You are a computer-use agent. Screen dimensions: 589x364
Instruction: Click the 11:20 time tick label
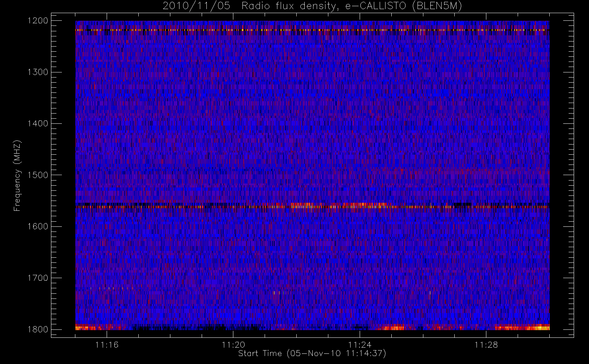pyautogui.click(x=233, y=345)
